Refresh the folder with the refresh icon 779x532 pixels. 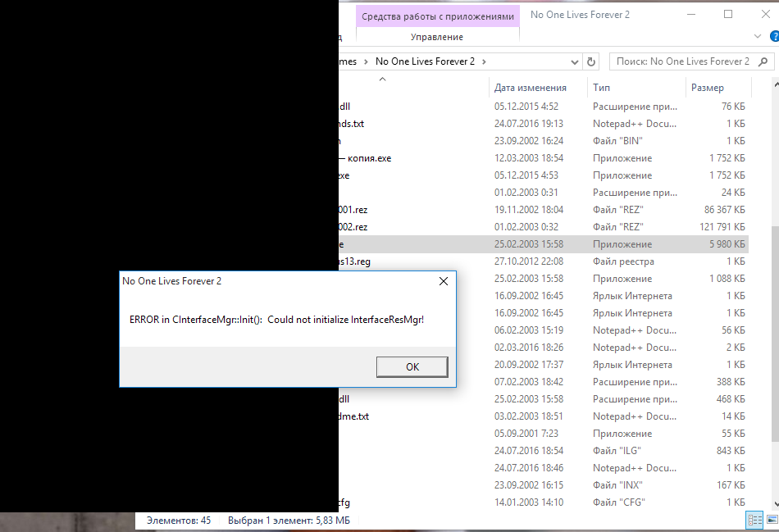[590, 62]
